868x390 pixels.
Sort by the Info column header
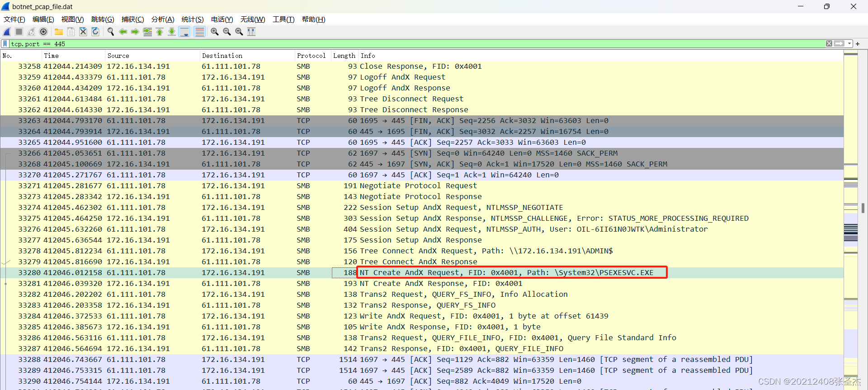point(601,56)
